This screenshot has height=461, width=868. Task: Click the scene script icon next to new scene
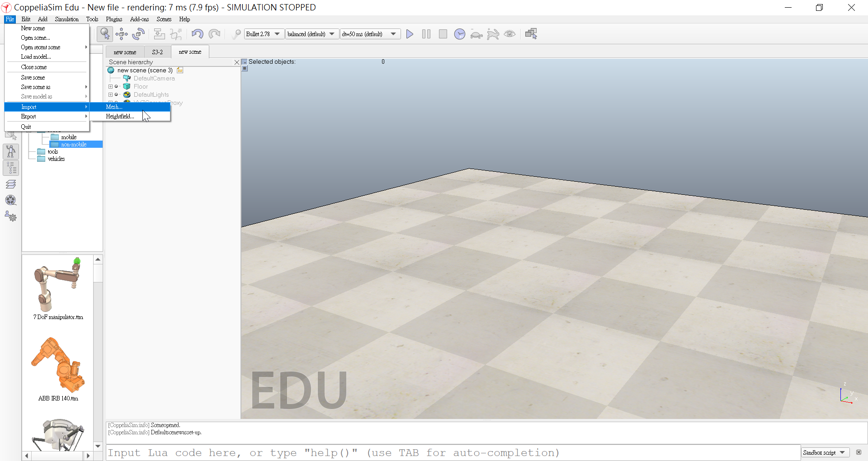point(180,70)
